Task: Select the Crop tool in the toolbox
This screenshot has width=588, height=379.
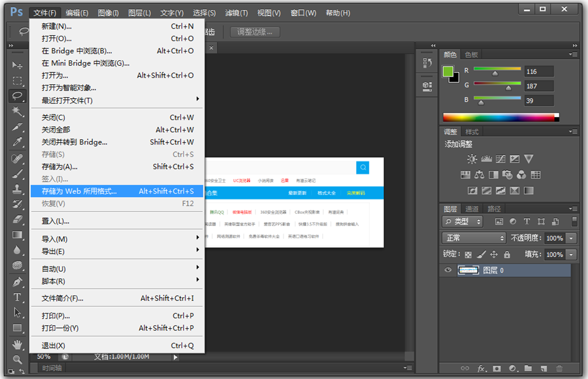Action: pos(17,127)
